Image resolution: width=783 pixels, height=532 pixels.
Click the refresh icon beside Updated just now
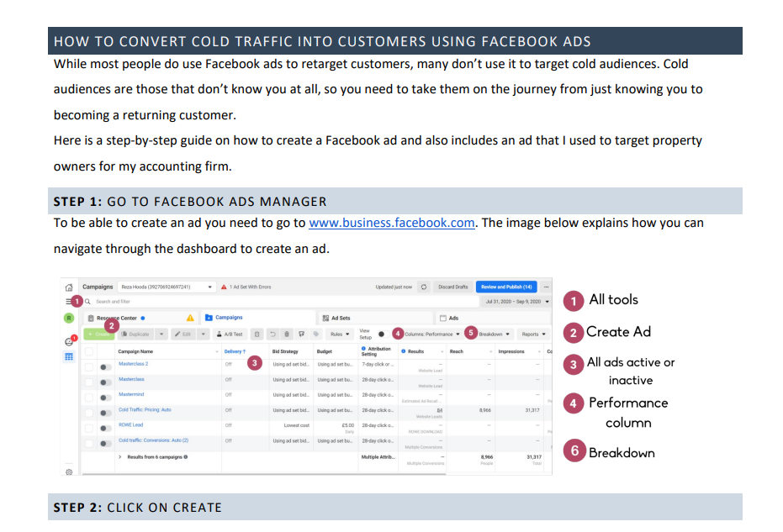coord(424,287)
